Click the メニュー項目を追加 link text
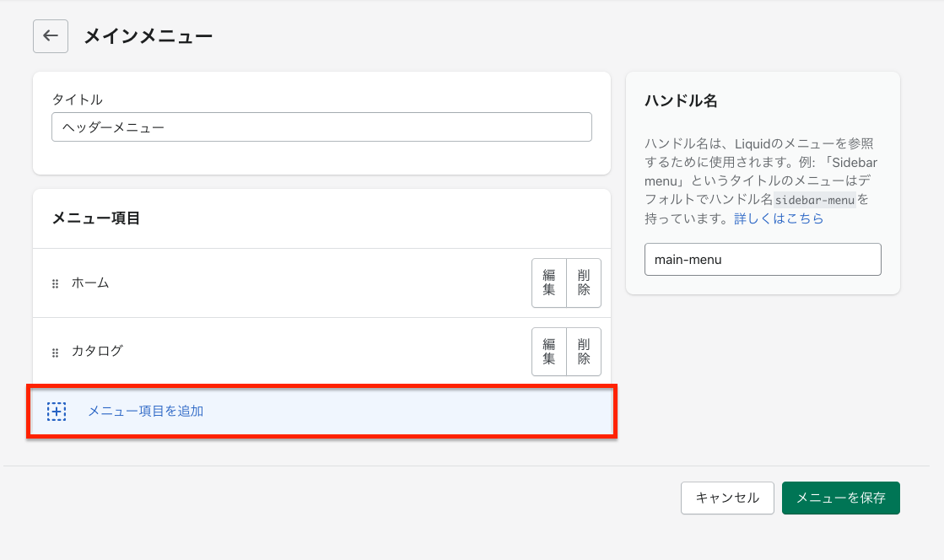Viewport: 944px width, 560px height. pyautogui.click(x=146, y=412)
